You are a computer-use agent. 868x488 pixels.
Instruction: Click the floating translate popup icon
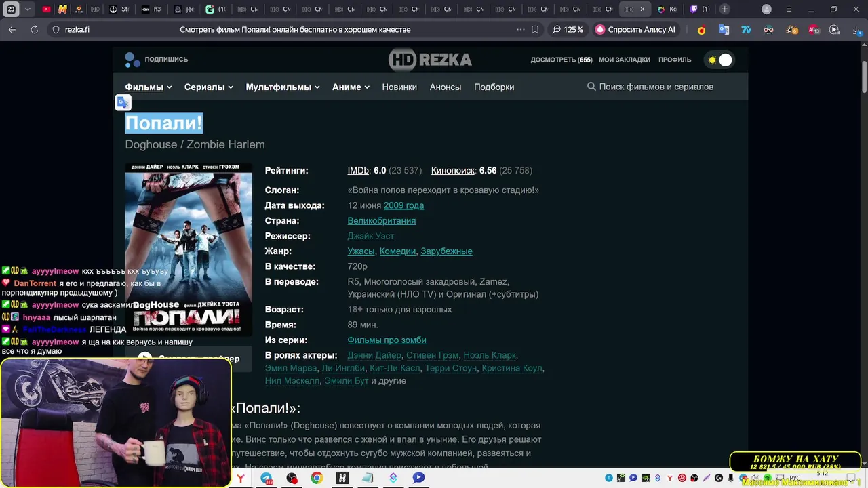click(123, 102)
